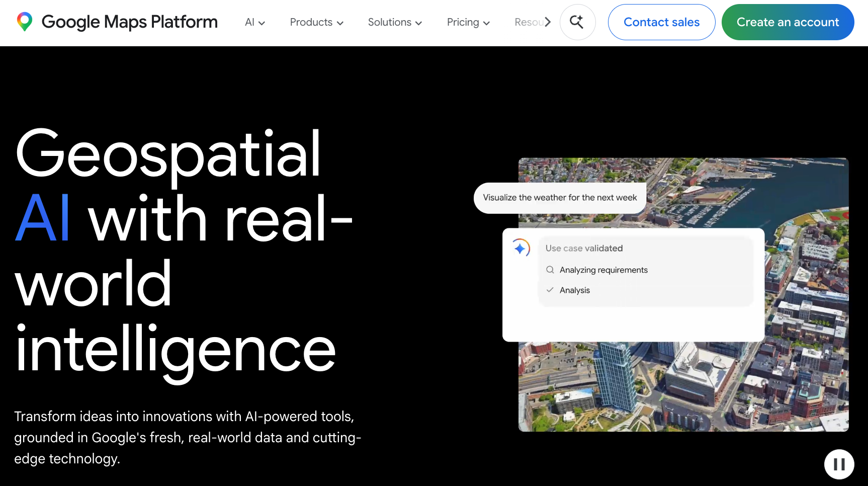Click the checkmark icon beside Analysis
Viewport: 868px width, 486px height.
550,290
